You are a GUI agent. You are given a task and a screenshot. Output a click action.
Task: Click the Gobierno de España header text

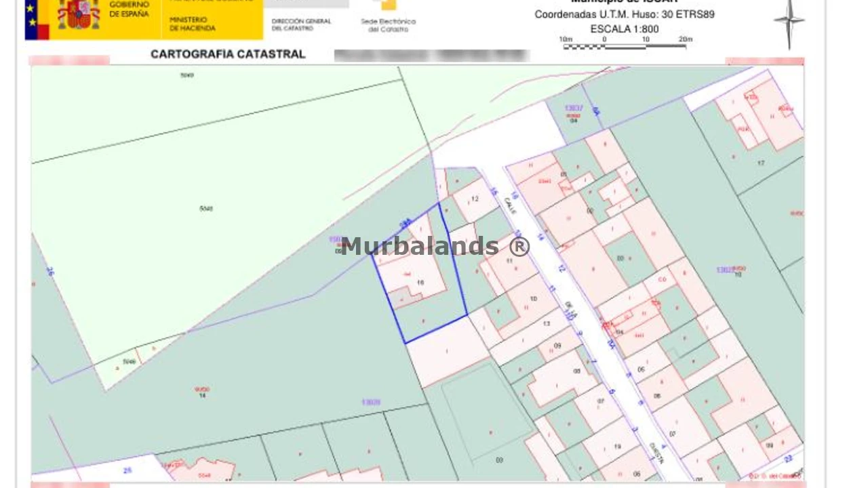coord(129,9)
